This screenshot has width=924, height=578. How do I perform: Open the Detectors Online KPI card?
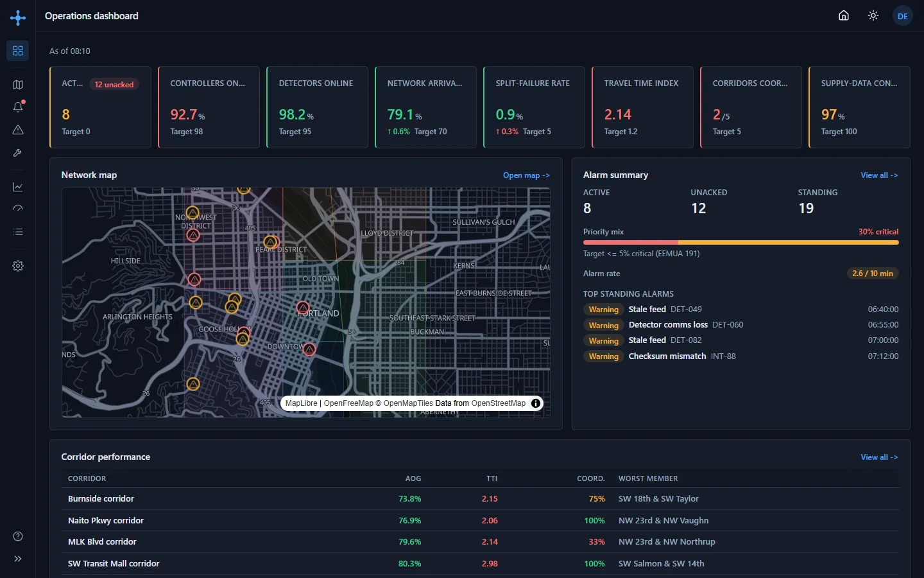(317, 107)
